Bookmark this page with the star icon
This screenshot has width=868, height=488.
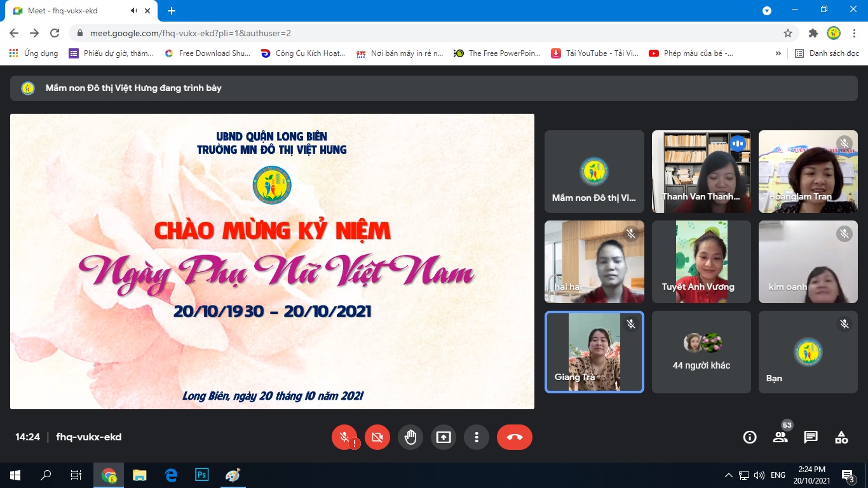(788, 33)
